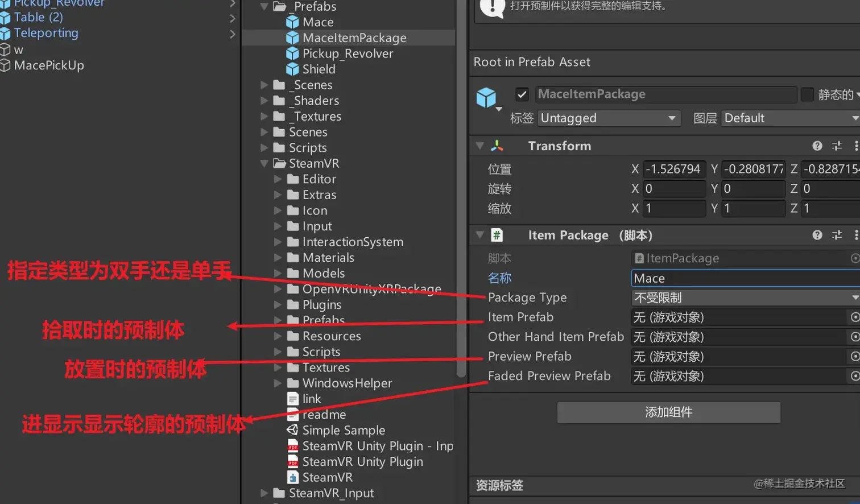The image size is (860, 504).
Task: Toggle the static (静态的) checkbox
Action: coord(807,94)
